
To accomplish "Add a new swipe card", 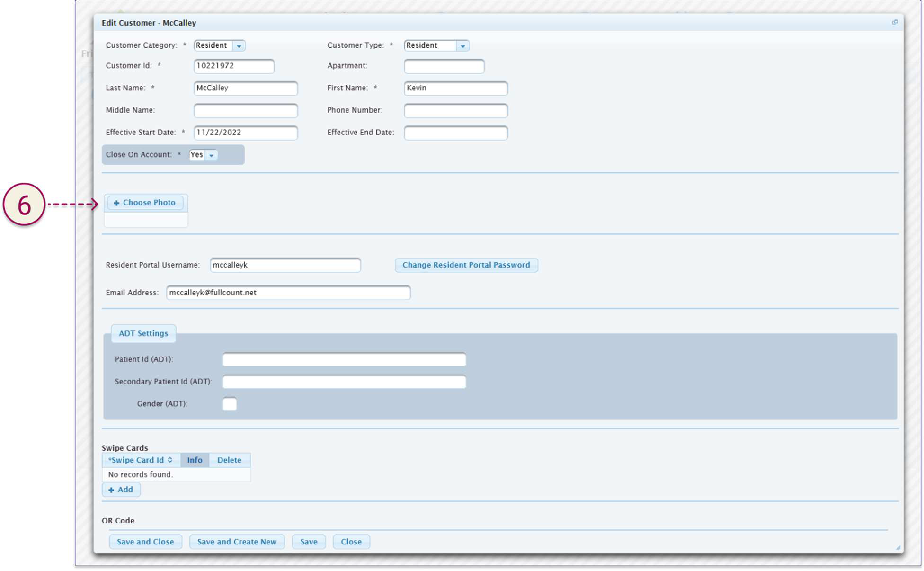I will coord(121,490).
